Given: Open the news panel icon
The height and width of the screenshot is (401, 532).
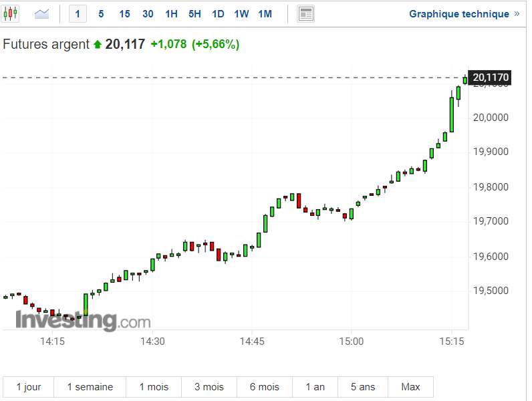Looking at the screenshot, I should tap(305, 14).
